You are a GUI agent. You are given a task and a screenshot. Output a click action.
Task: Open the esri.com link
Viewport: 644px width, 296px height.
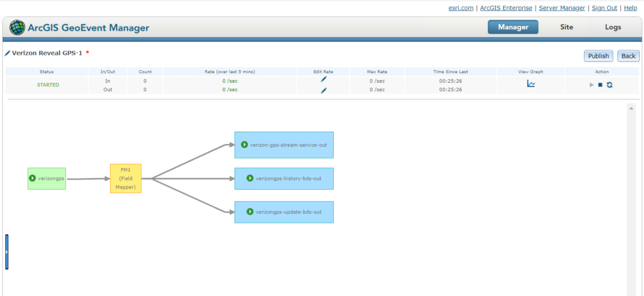coord(461,8)
